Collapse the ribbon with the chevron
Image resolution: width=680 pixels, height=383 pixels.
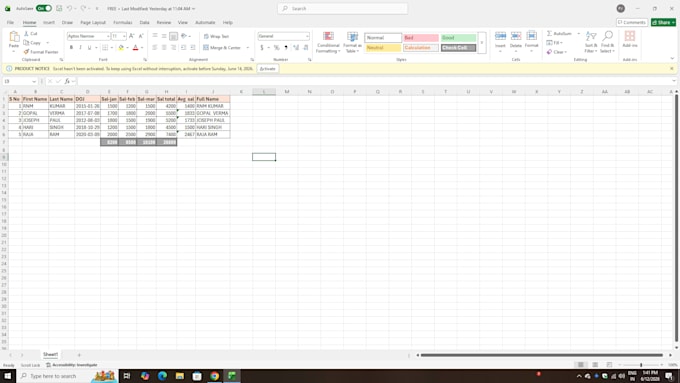pos(672,59)
